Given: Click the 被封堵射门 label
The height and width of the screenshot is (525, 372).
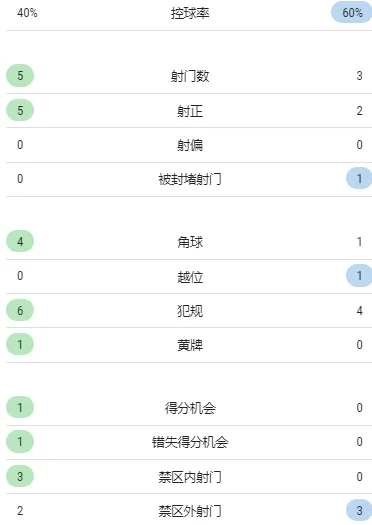Looking at the screenshot, I should coord(190,179).
